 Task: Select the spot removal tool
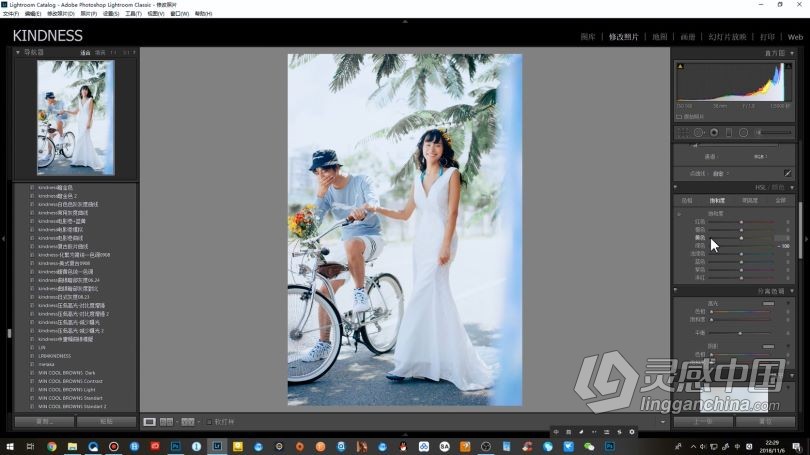(x=698, y=132)
